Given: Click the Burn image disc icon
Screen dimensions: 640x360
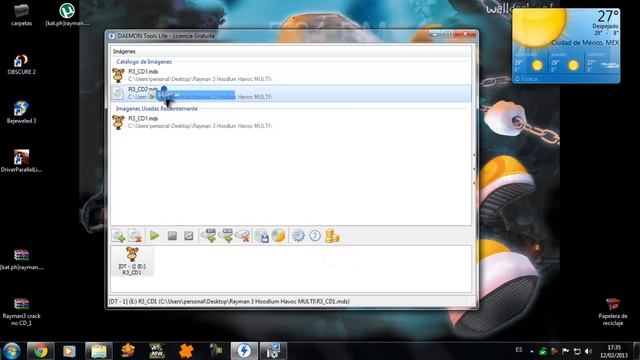Looking at the screenshot, I should point(278,236).
